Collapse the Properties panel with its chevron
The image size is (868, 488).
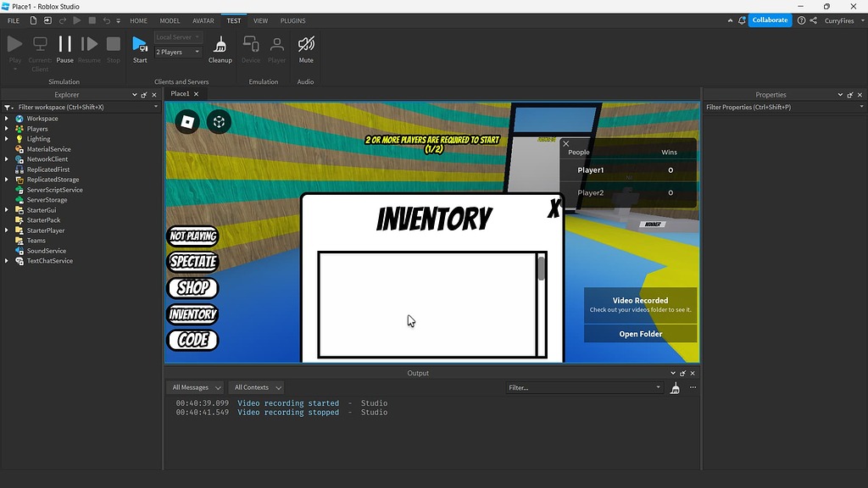tap(839, 94)
